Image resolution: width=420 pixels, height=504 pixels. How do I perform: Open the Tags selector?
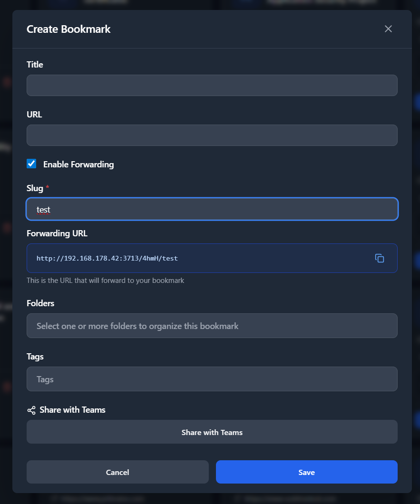click(212, 379)
